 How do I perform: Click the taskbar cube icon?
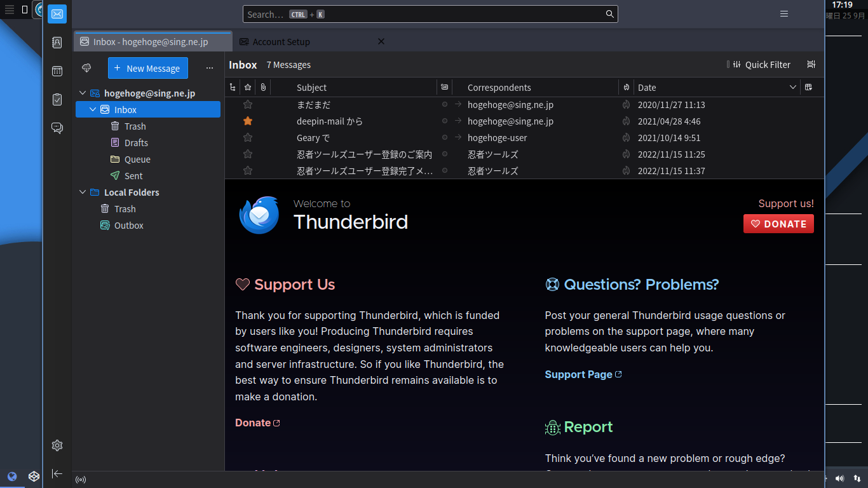click(x=34, y=476)
